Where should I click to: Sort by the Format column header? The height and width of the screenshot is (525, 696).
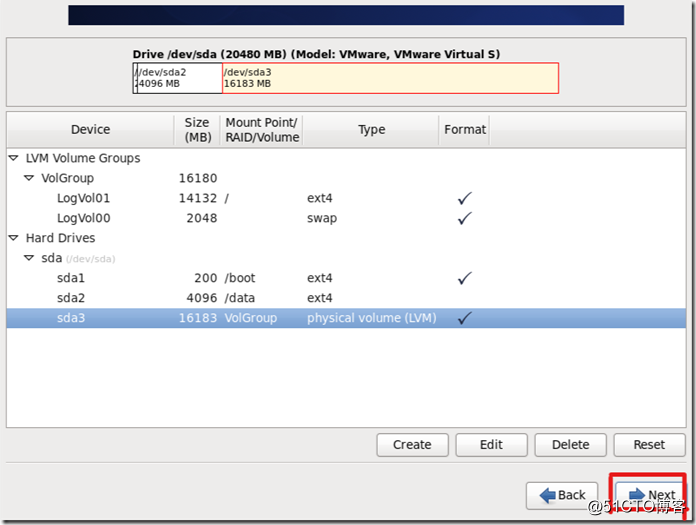coord(465,130)
